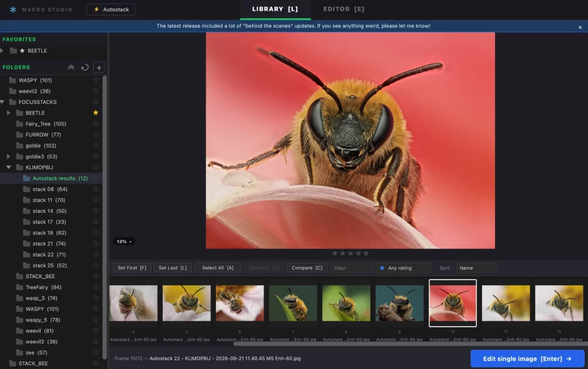588x369 pixels.
Task: Toggle favorite star for weevil2 (36) at top
Action: (96, 91)
